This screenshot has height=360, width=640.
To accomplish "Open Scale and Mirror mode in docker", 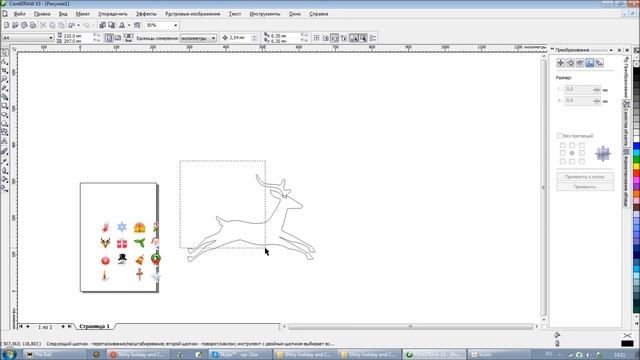I will coord(580,62).
